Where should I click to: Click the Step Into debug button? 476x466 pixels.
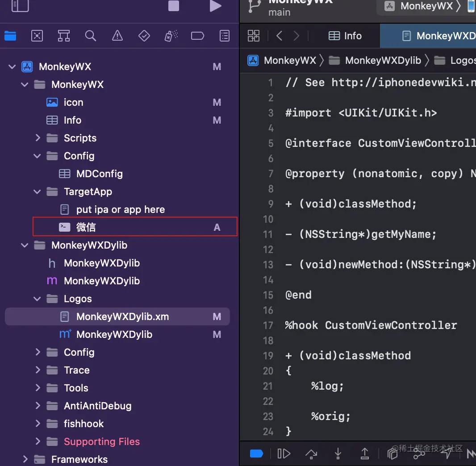pos(338,454)
